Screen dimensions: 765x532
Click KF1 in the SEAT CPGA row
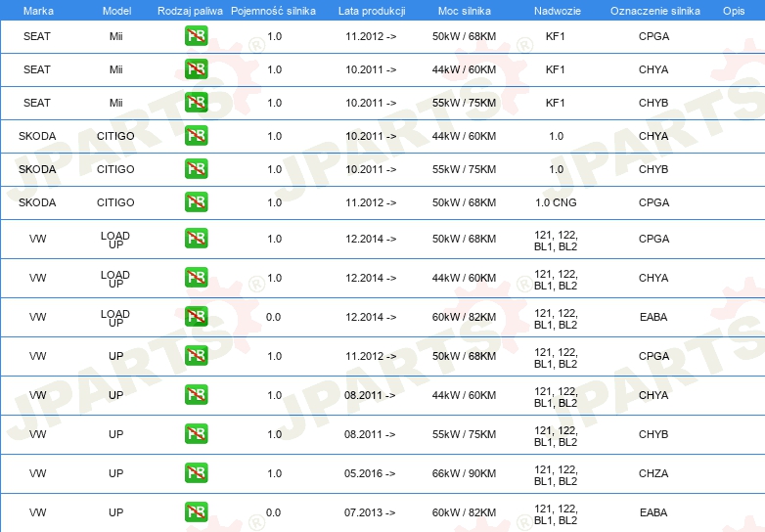tap(556, 36)
